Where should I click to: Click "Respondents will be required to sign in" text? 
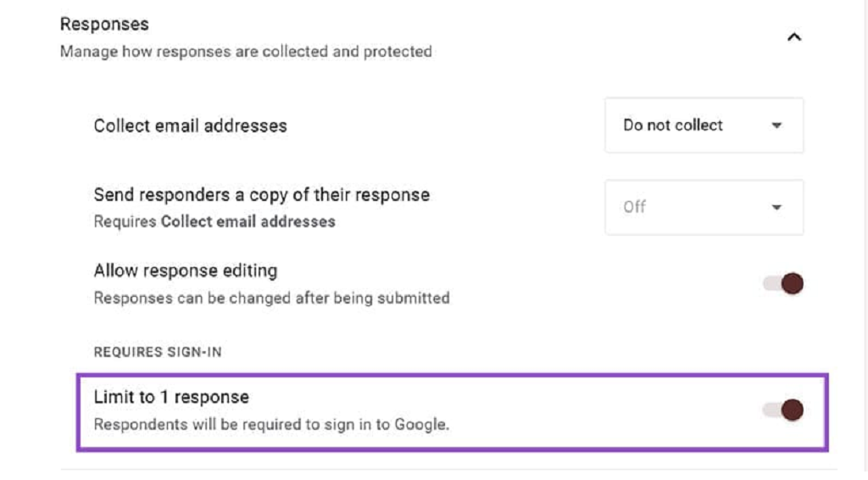coord(271,424)
